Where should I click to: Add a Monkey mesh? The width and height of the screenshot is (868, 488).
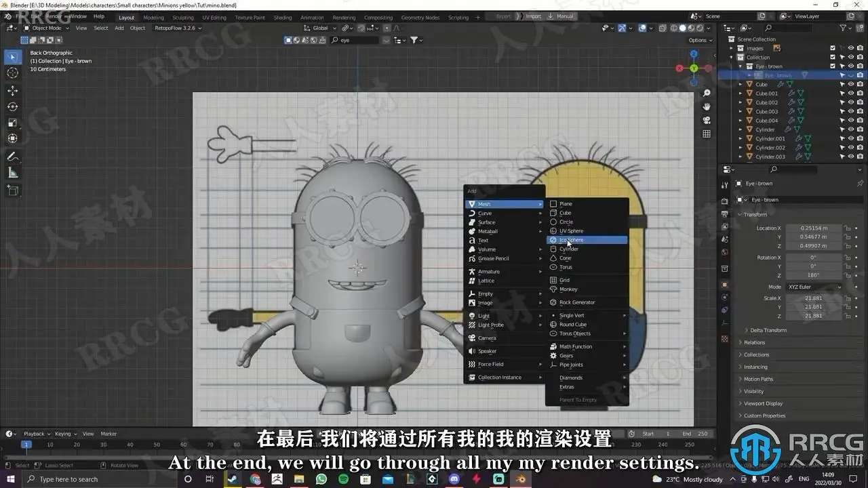587,289
